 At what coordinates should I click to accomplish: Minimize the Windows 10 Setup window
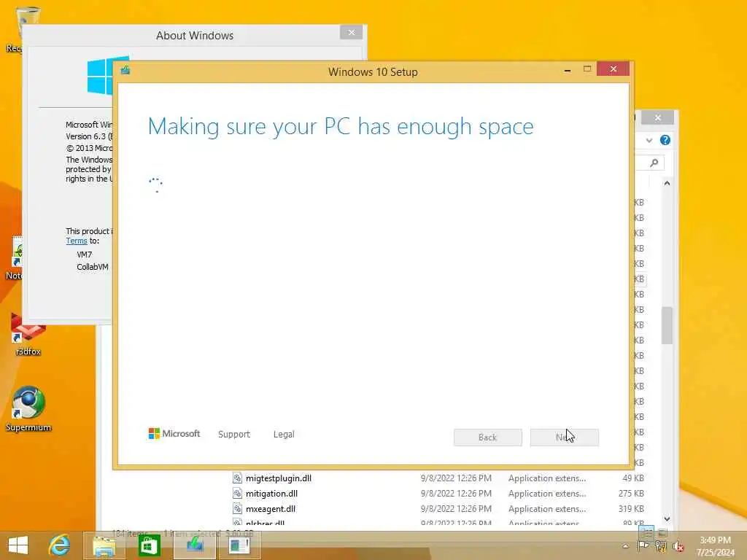coord(568,69)
